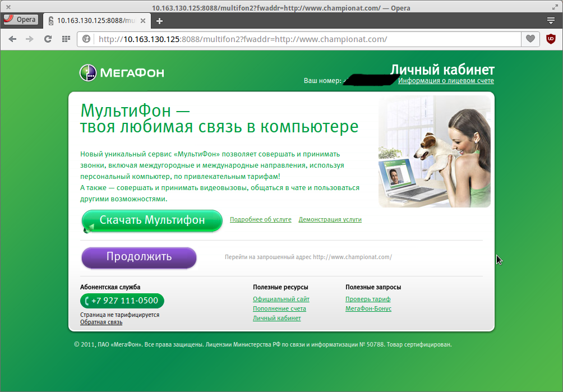Open Подробнее об услуге link
Image resolution: width=563 pixels, height=392 pixels.
point(261,219)
